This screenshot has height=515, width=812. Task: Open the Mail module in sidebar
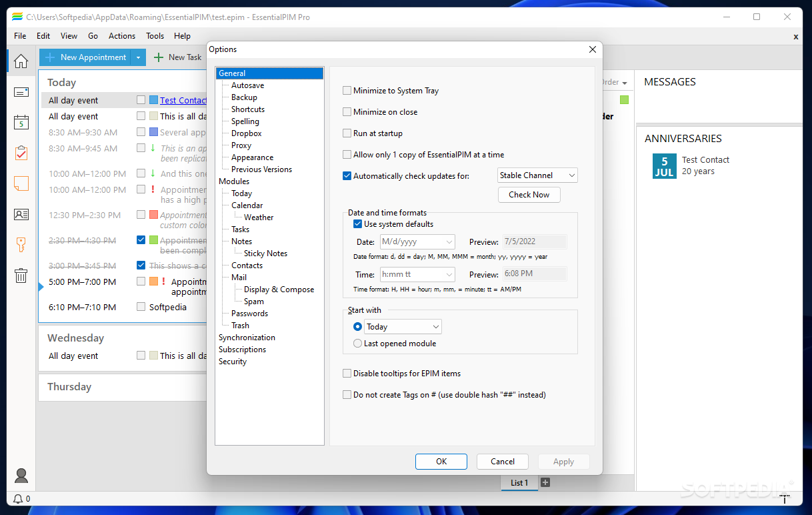[x=21, y=92]
